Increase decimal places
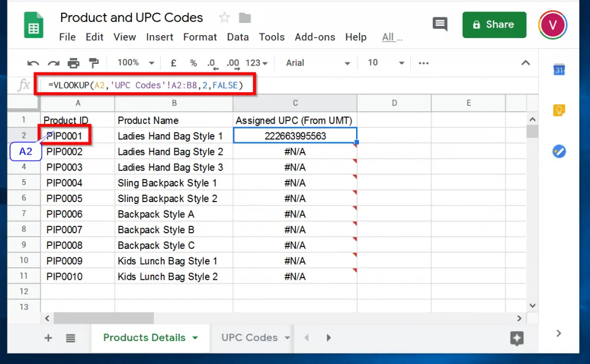Viewport: 590px width, 364px height. tap(233, 63)
